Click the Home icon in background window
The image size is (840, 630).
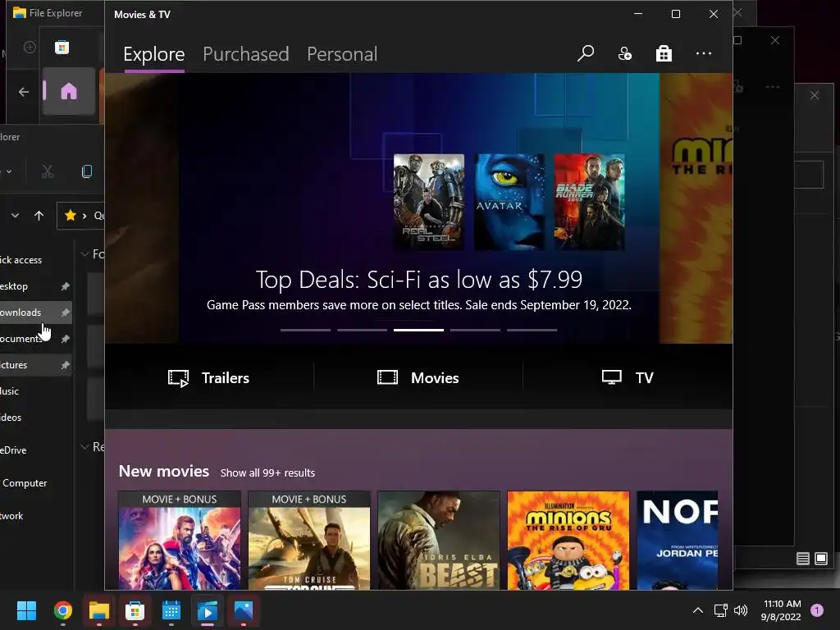pyautogui.click(x=69, y=92)
